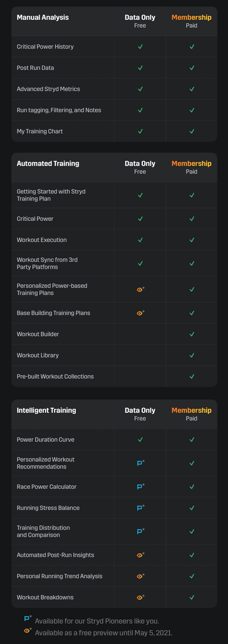Click the Intelligent Training section header
This screenshot has width=228, height=644.
click(x=47, y=410)
